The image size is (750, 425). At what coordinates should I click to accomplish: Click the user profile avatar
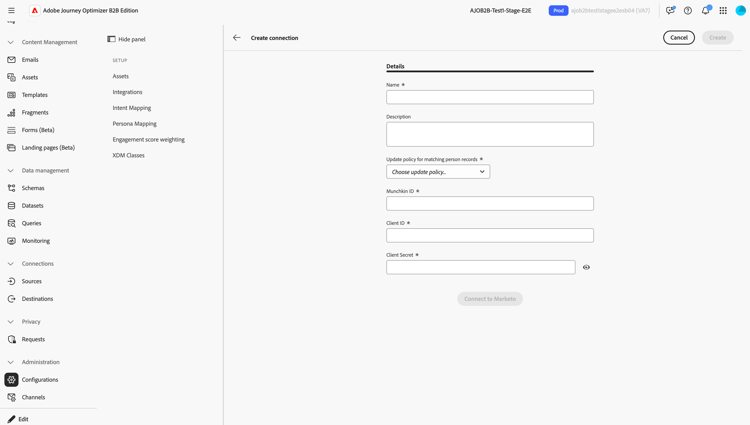coord(741,10)
